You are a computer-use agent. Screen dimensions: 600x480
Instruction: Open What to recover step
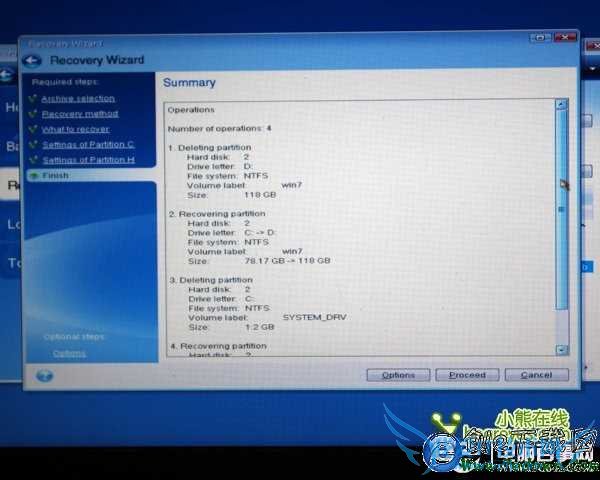click(x=75, y=129)
